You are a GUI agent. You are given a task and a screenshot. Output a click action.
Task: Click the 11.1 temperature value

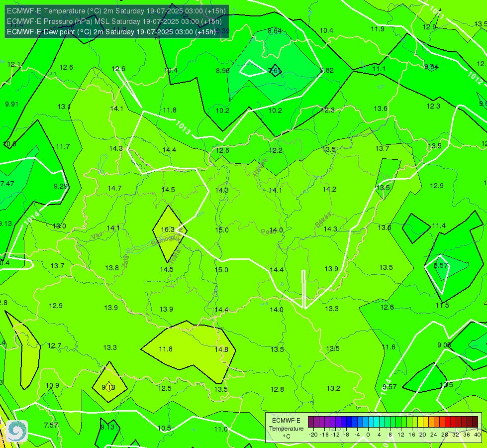(x=379, y=69)
